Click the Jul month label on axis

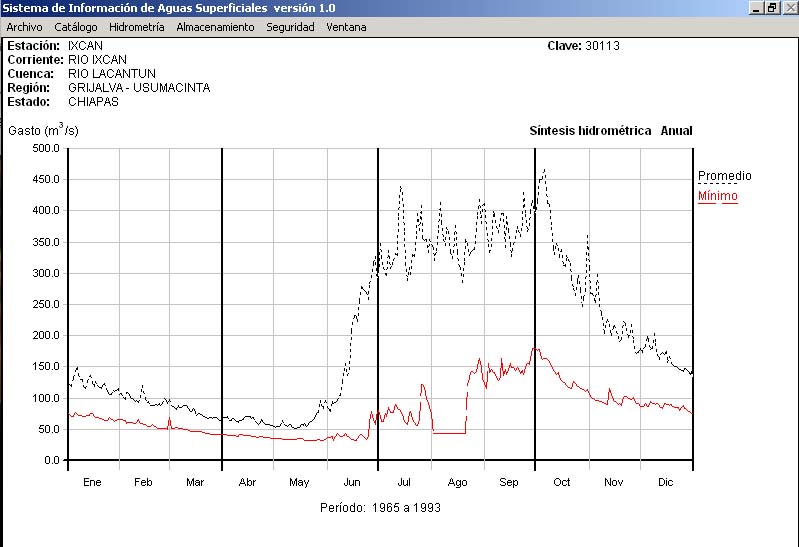405,482
